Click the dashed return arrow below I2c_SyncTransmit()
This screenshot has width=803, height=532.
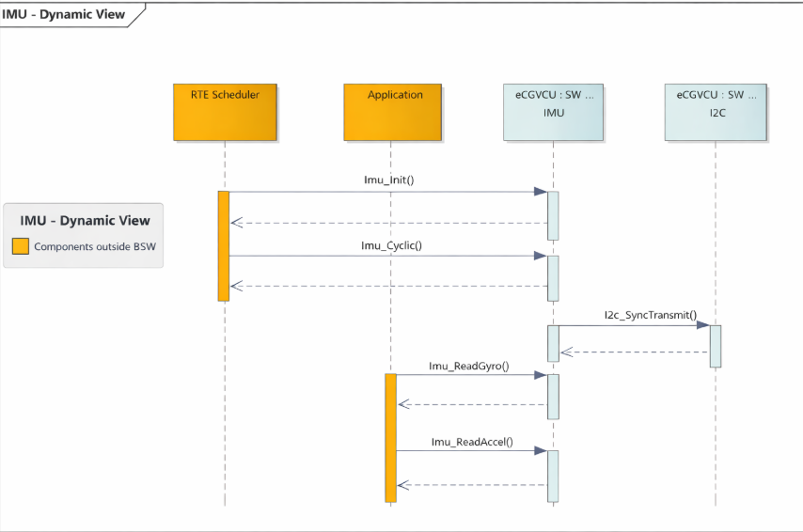click(x=635, y=352)
